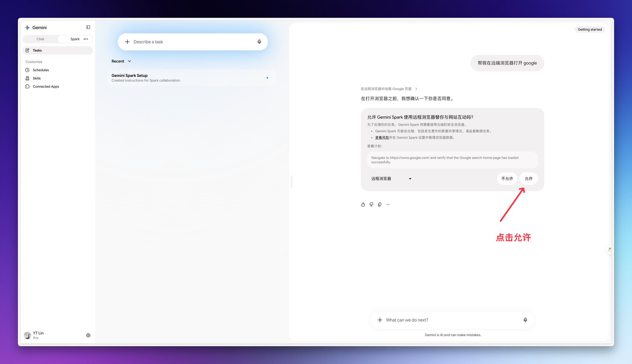Viewport: 632px width, 364px height.
Task: Switch to the Chat mode toggle
Action: (x=40, y=39)
